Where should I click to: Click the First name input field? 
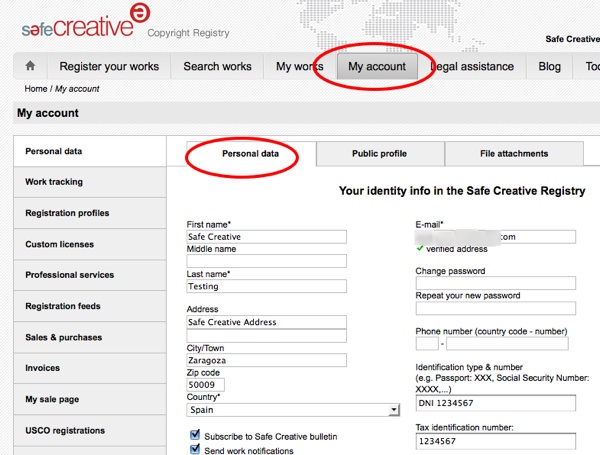266,237
